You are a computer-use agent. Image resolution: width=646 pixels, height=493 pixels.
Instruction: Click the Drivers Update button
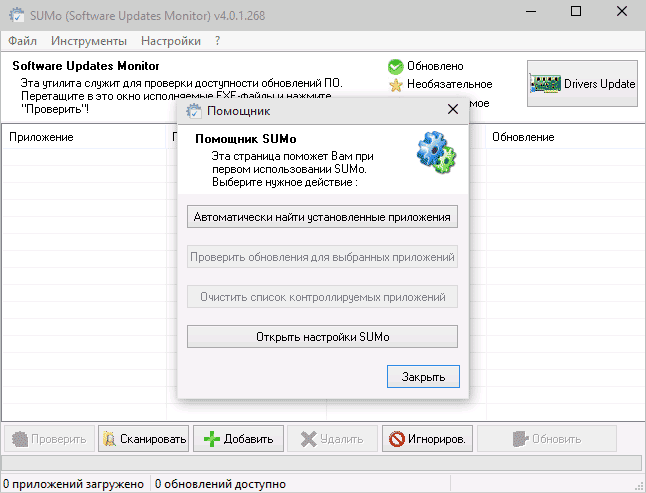pyautogui.click(x=582, y=84)
